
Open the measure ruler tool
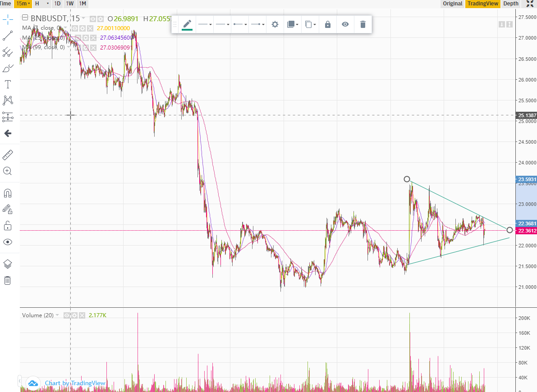tap(8, 155)
